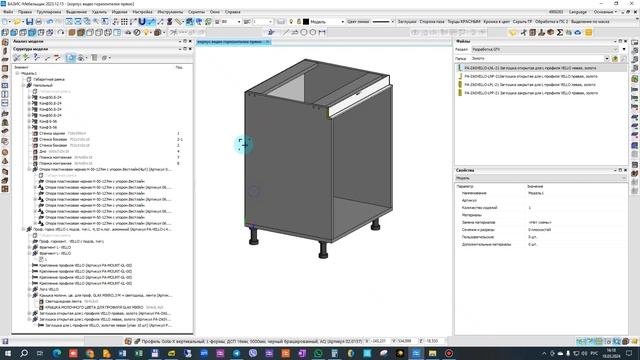The height and width of the screenshot is (360, 640).
Task: Click the ruler measurement icon in toolbar
Action: [179, 22]
